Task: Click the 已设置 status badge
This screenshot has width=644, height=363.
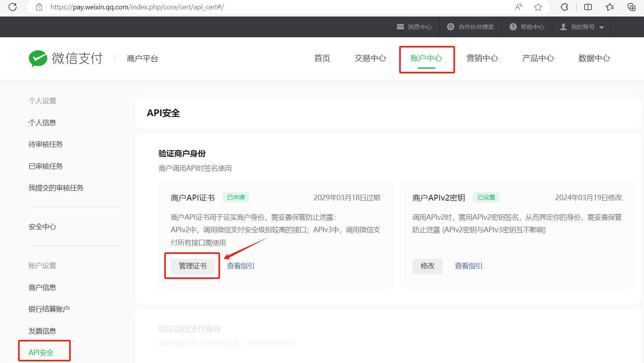Action: [486, 197]
